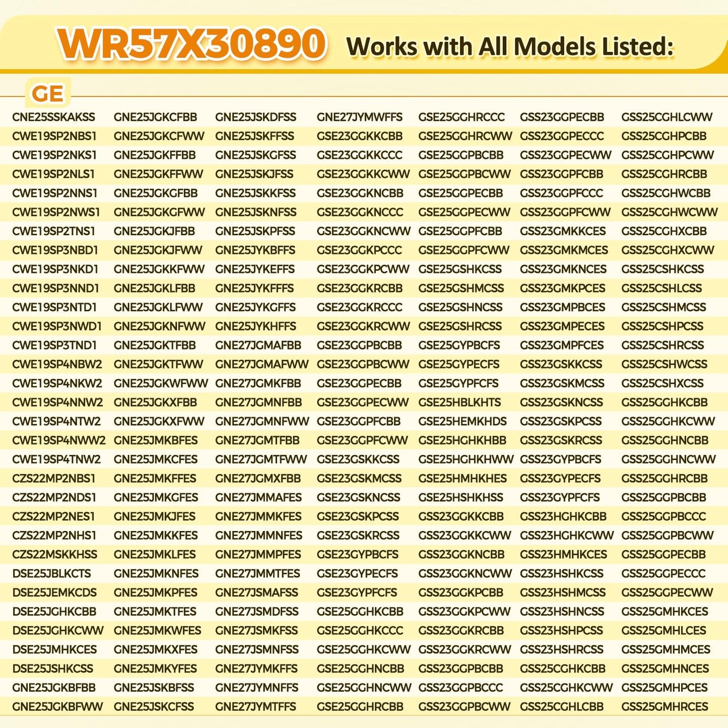Select model GSS23GGPBCWW
Image resolution: width=728 pixels, height=728 pixels.
pos(465,707)
